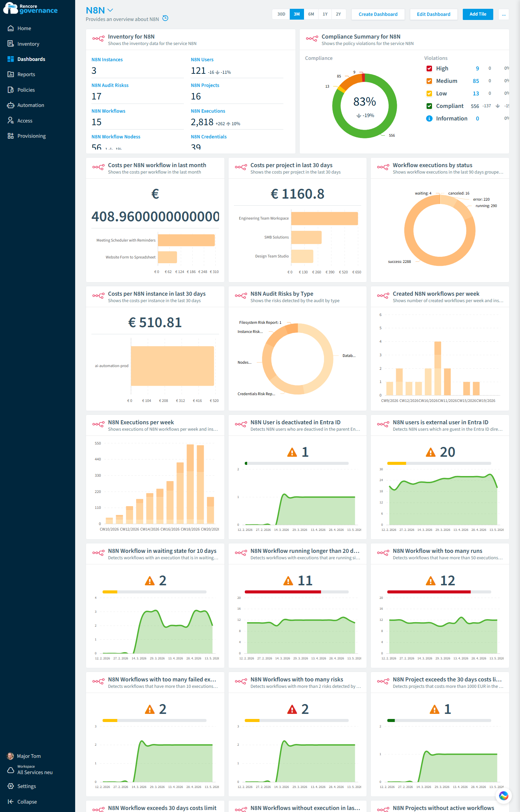Click the history clock icon beside N8N description
The height and width of the screenshot is (812, 520).
pos(165,18)
